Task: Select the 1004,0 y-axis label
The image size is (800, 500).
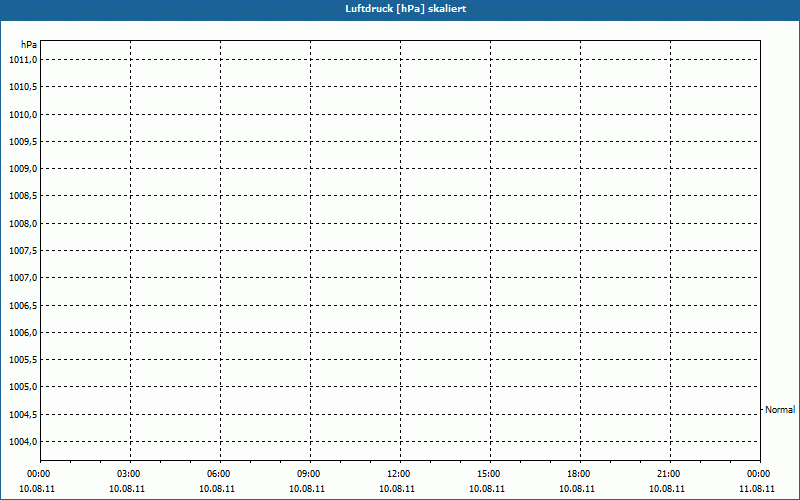Action: coord(23,441)
